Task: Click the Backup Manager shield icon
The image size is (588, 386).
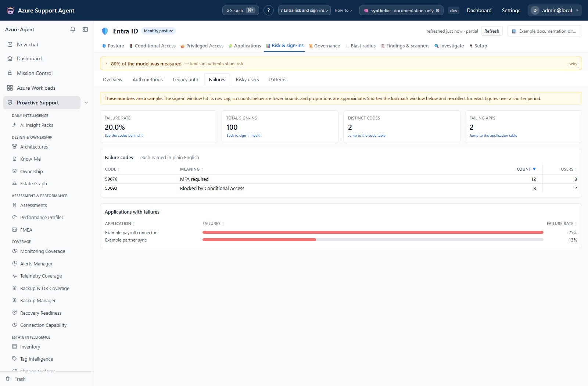Action: click(x=14, y=300)
